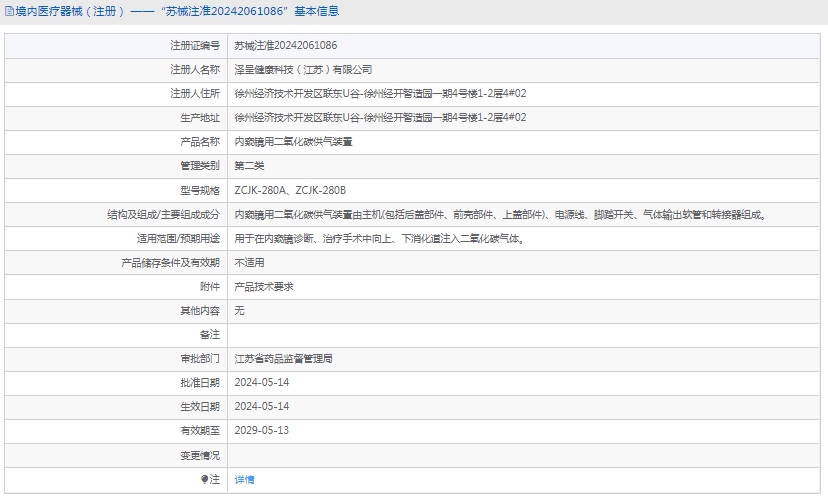Click the product name 内窥镜用二氧化碳供气装置
Viewport: 828px width, 499px height.
pos(292,142)
